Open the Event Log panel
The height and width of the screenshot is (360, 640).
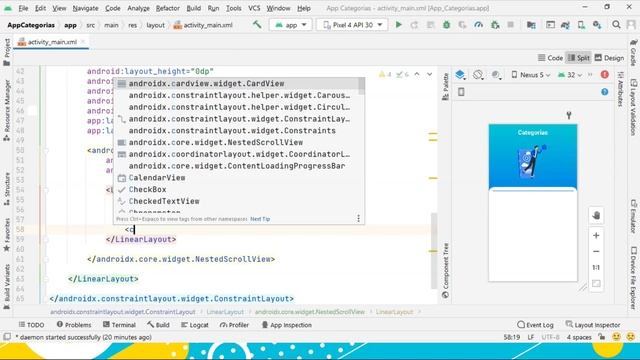click(535, 325)
